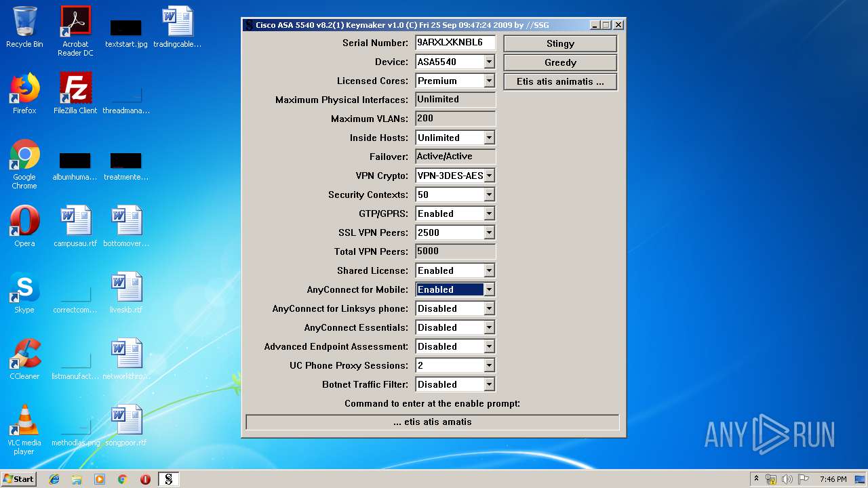This screenshot has width=868, height=488.
Task: Launch FileZilla Client shortcut
Action: (x=75, y=94)
